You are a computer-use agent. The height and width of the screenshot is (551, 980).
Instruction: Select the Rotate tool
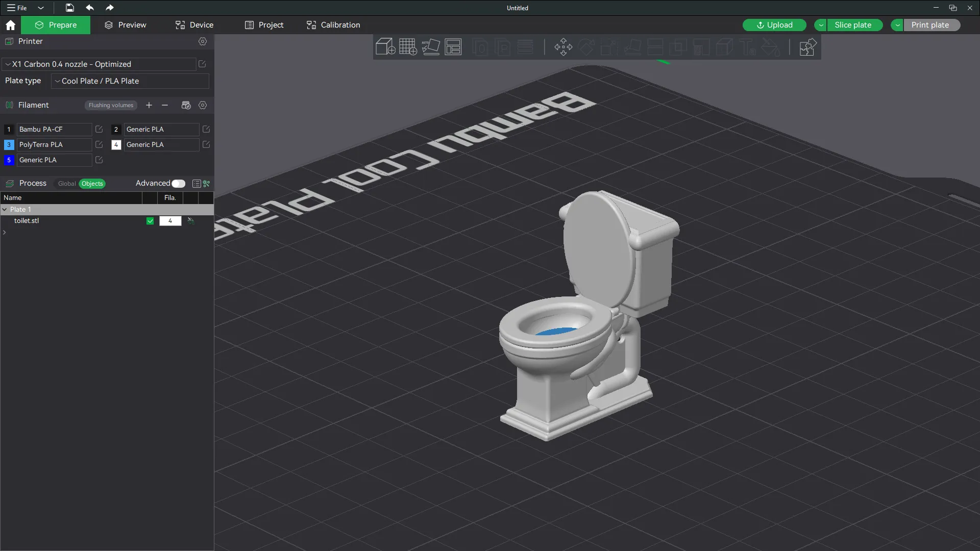coord(586,47)
